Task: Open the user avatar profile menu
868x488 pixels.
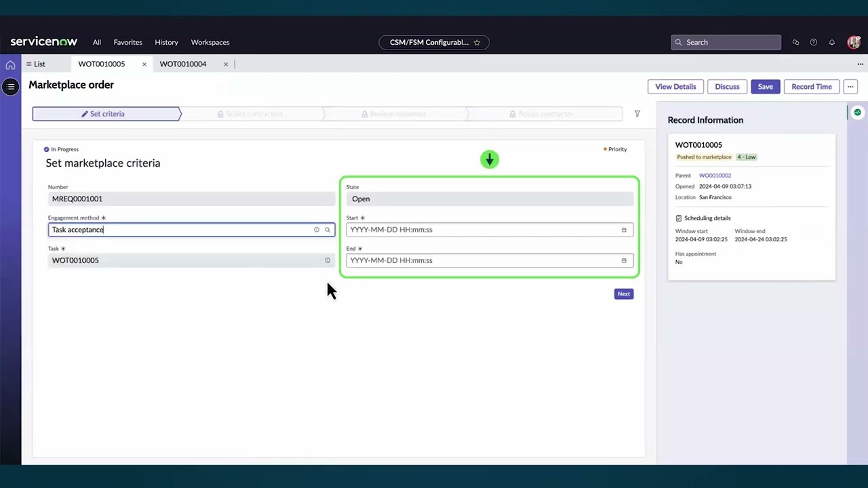Action: pos(854,42)
